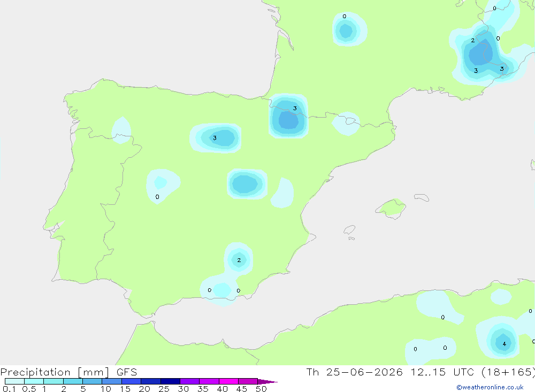The width and height of the screenshot is (535, 392).
Task: Select the legend swatch between 0.1 and 0.5
Action: click(14, 381)
